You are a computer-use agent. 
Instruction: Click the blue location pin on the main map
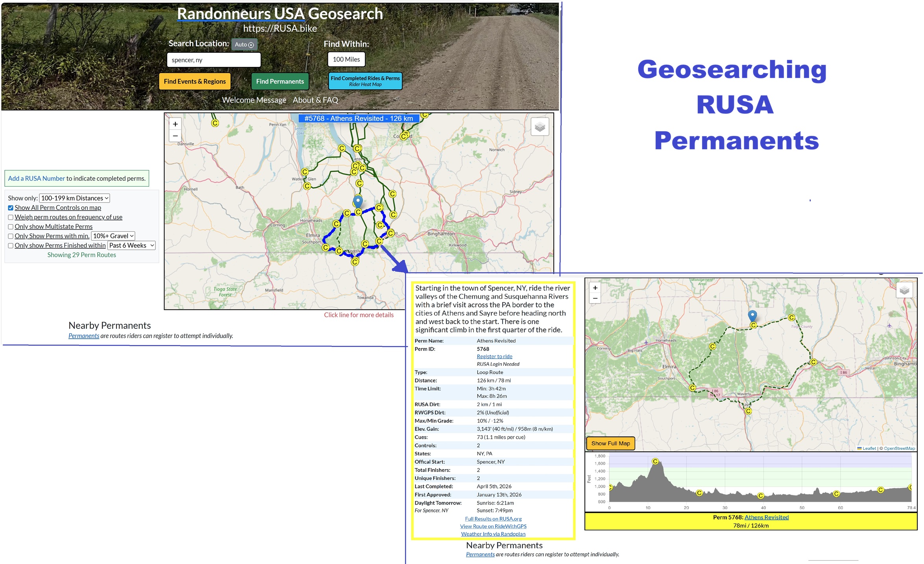pyautogui.click(x=357, y=201)
